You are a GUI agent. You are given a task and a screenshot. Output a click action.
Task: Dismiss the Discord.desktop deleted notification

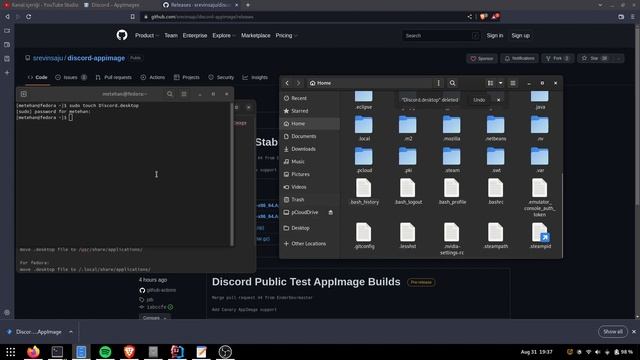point(498,100)
